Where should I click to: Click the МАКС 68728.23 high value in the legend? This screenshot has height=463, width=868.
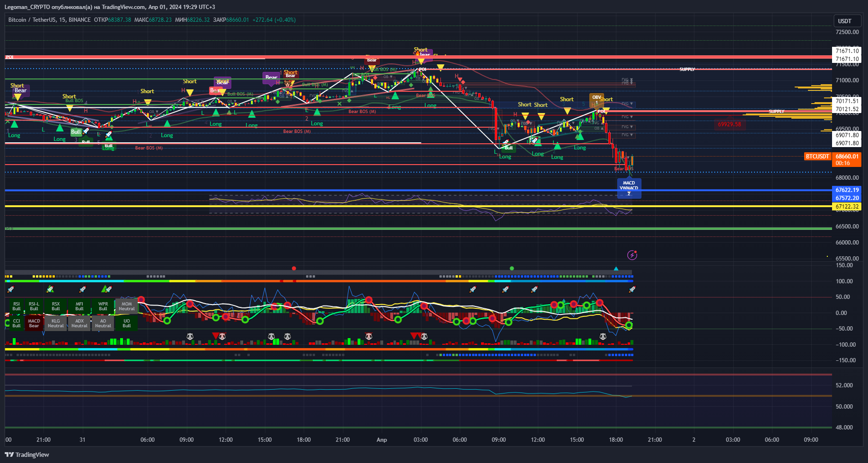(153, 20)
